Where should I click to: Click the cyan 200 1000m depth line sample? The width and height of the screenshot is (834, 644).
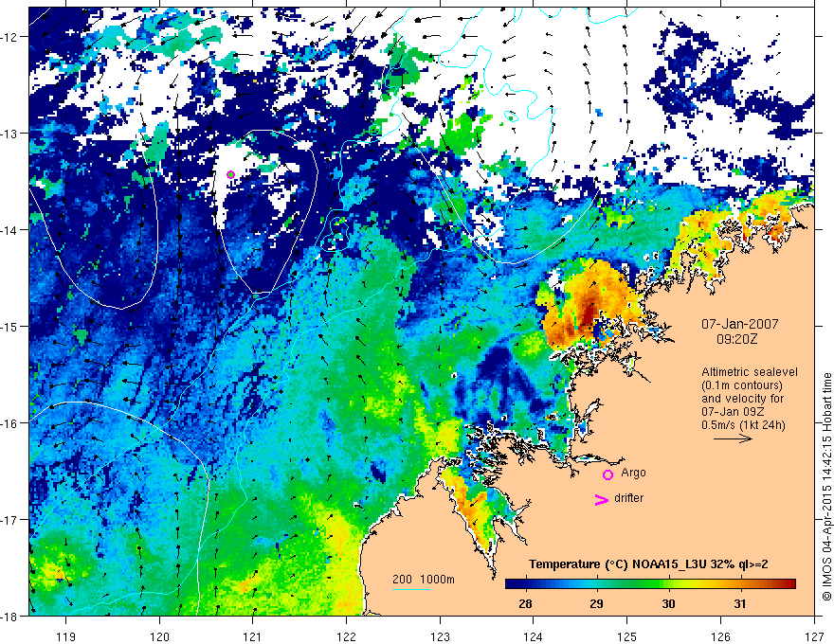tap(410, 589)
